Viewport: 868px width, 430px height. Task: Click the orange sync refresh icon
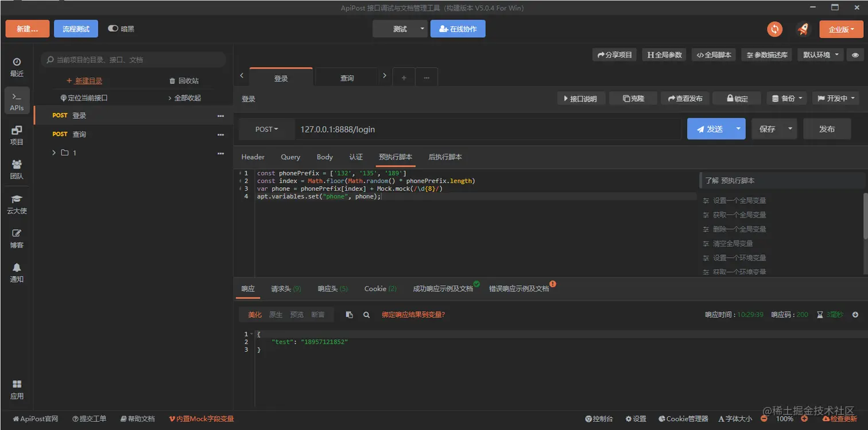pos(775,29)
